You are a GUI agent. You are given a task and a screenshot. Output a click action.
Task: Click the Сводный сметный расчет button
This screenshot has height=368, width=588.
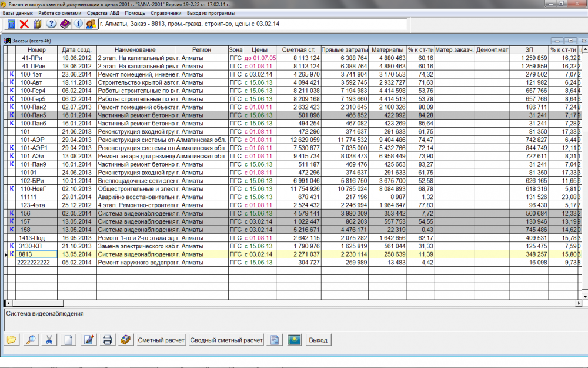226,340
